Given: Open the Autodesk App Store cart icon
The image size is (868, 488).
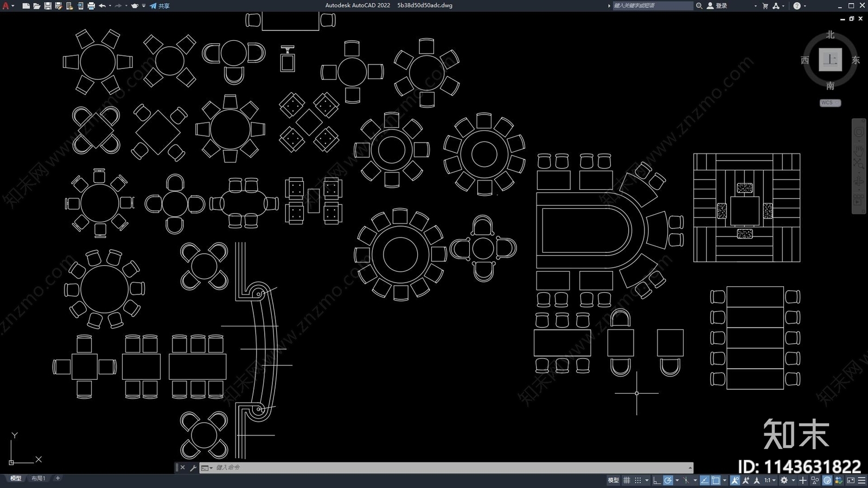Looking at the screenshot, I should coord(765,6).
